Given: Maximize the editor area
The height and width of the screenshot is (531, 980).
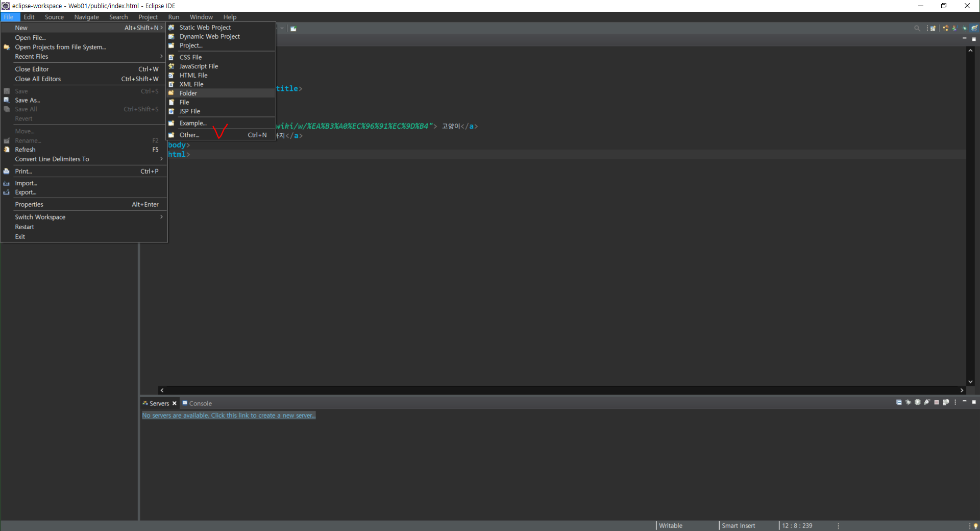Looking at the screenshot, I should pos(974,39).
